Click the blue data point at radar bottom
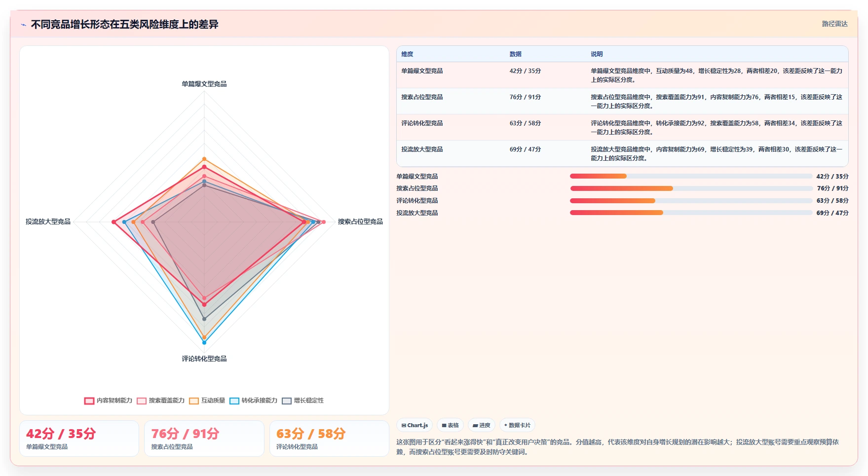Screen dimensions: 868x476 [x=204, y=342]
